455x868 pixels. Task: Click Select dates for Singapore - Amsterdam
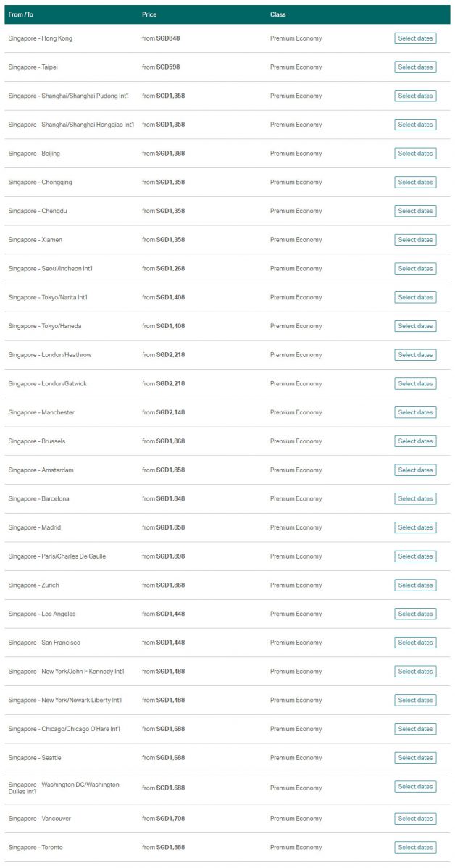point(415,470)
